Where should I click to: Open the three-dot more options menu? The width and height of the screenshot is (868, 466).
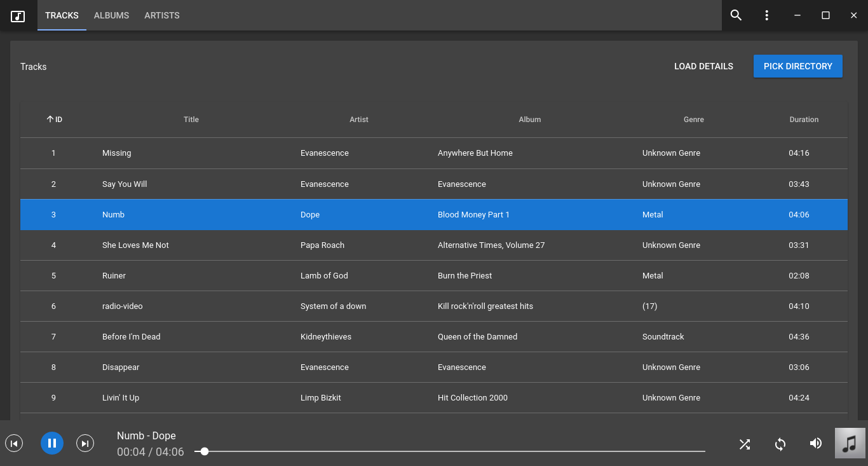click(x=767, y=15)
